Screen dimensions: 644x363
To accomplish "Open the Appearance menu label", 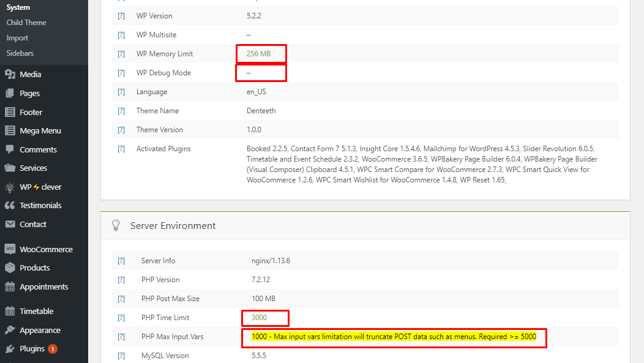I will (x=40, y=330).
